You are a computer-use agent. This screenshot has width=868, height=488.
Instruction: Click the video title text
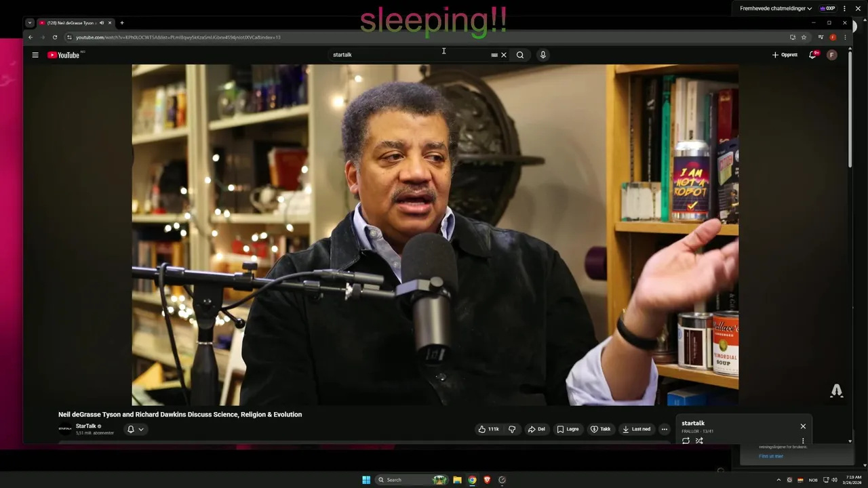(180, 414)
